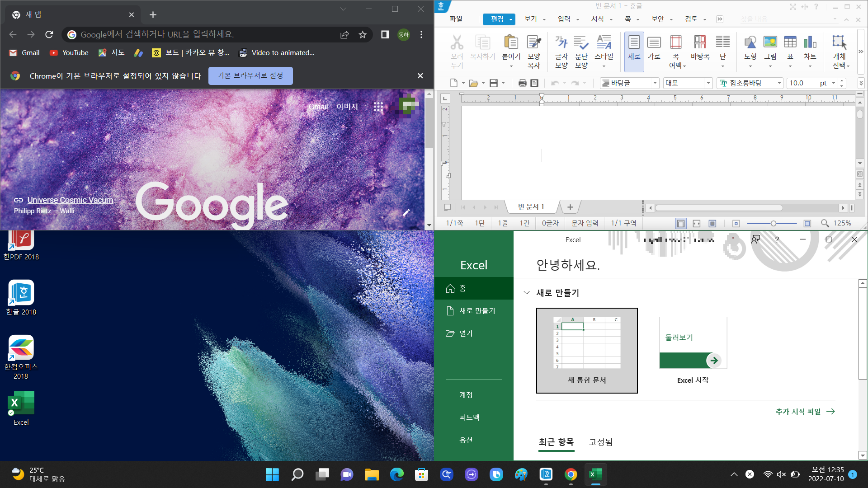
Task: Click 기본 브라우저로 설정 button
Action: tap(250, 75)
